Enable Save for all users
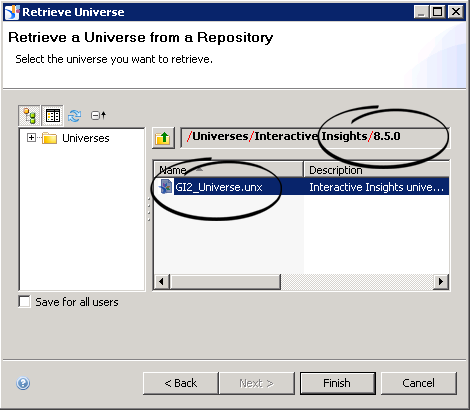Screen dimensions: 470x410 tap(24, 302)
